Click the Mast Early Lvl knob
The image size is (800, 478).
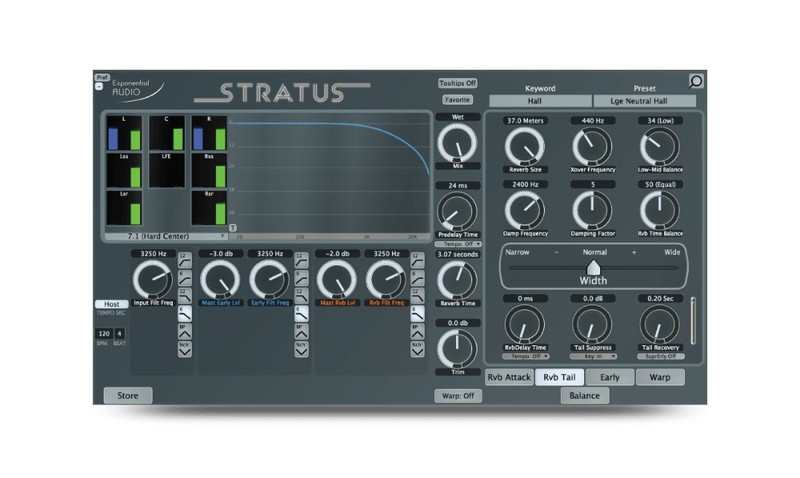[220, 280]
